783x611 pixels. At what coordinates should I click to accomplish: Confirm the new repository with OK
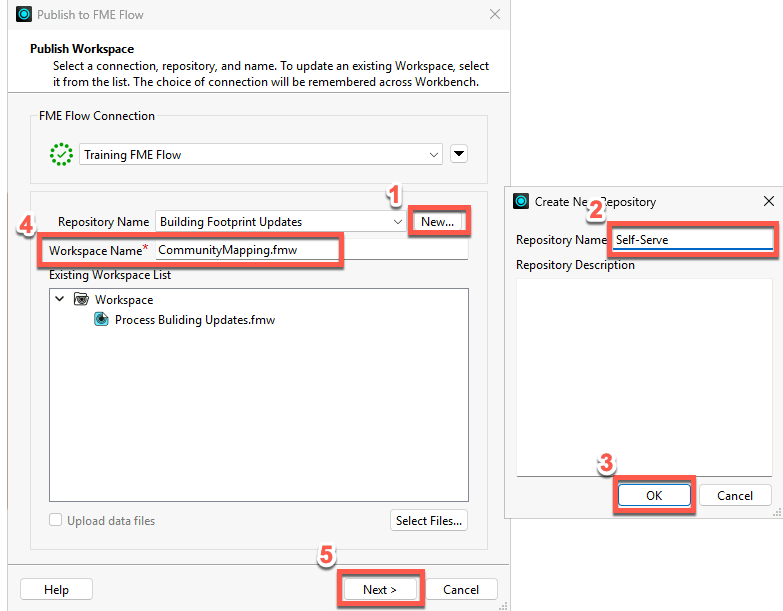point(654,496)
